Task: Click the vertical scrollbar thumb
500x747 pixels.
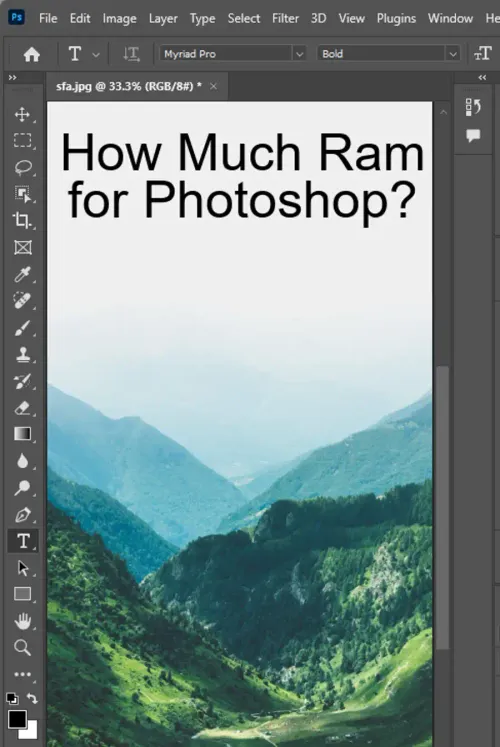Action: point(443,507)
